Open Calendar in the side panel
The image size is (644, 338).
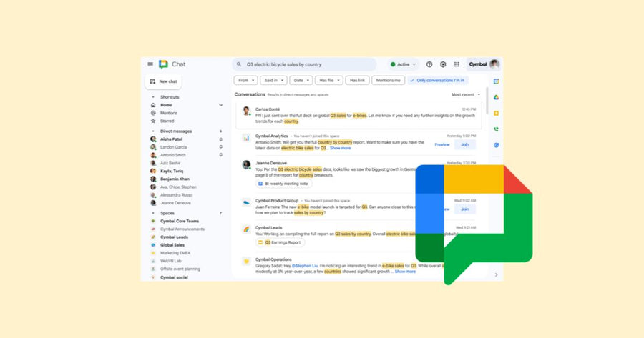[x=496, y=81]
